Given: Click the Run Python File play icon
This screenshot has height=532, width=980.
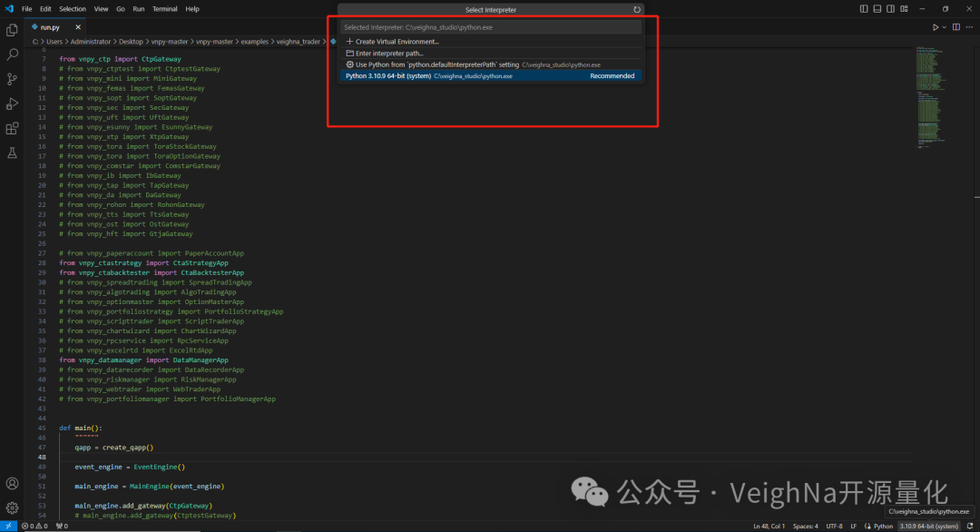Looking at the screenshot, I should (x=935, y=27).
